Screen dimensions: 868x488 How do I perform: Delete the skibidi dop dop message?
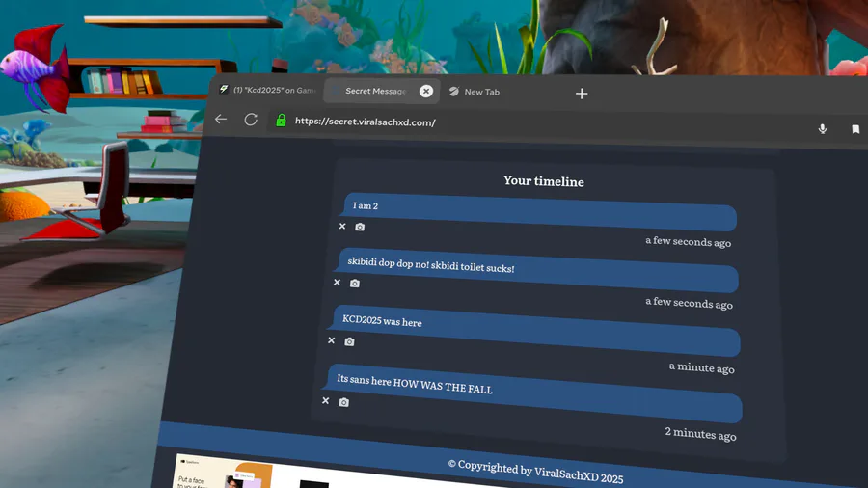point(337,283)
